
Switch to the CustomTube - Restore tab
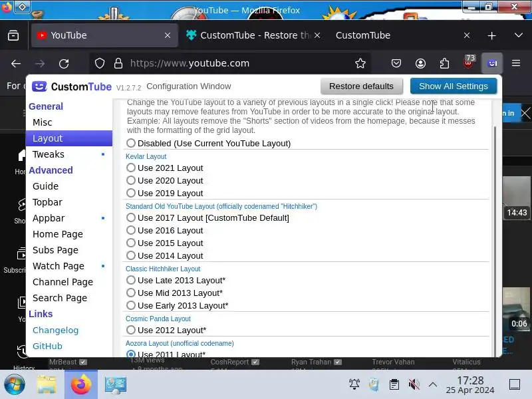coord(253,35)
